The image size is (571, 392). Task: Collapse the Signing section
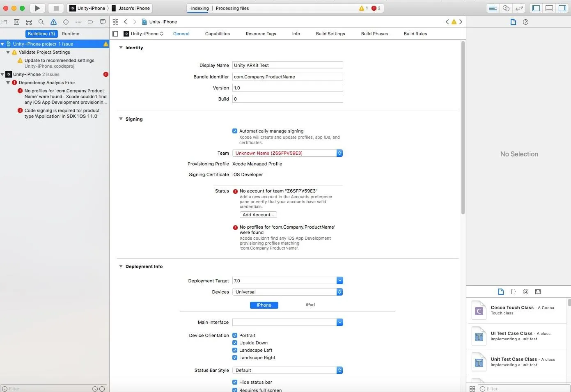pyautogui.click(x=121, y=119)
